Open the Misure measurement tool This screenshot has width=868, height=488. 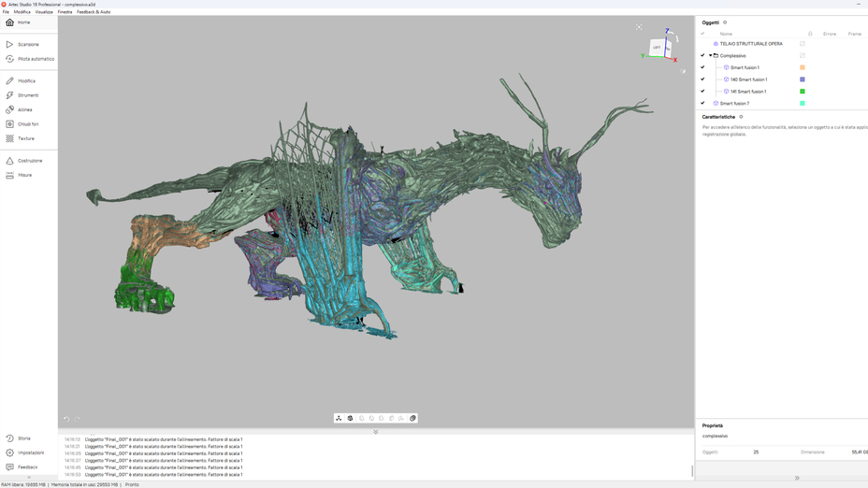pos(28,175)
